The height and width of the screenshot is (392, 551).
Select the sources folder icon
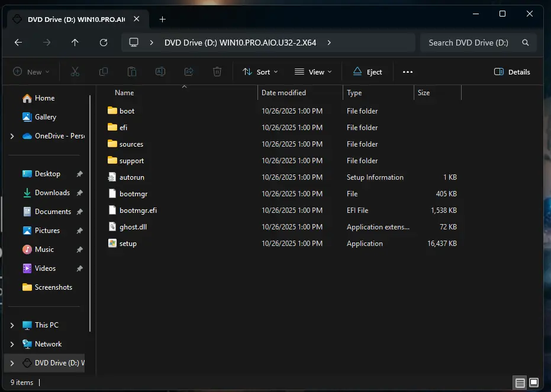112,144
